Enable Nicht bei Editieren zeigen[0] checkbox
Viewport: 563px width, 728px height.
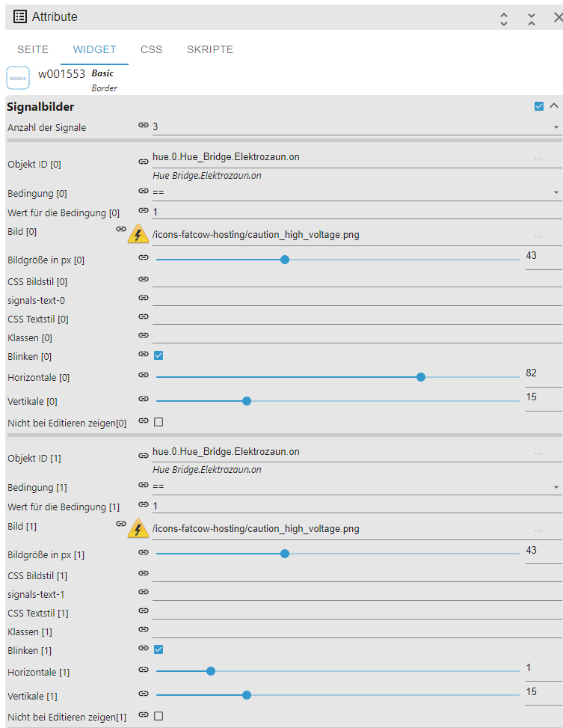(x=159, y=422)
